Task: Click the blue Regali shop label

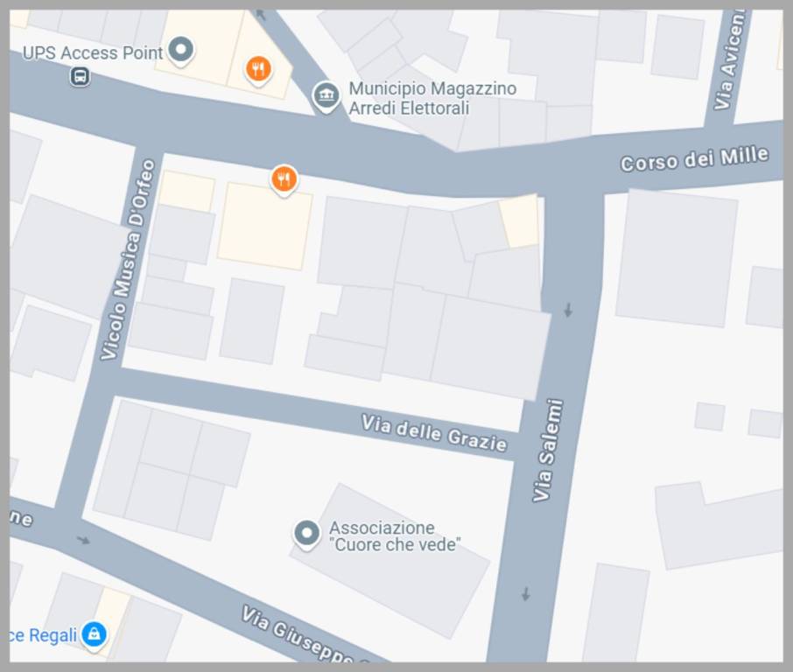Action: pos(44,635)
